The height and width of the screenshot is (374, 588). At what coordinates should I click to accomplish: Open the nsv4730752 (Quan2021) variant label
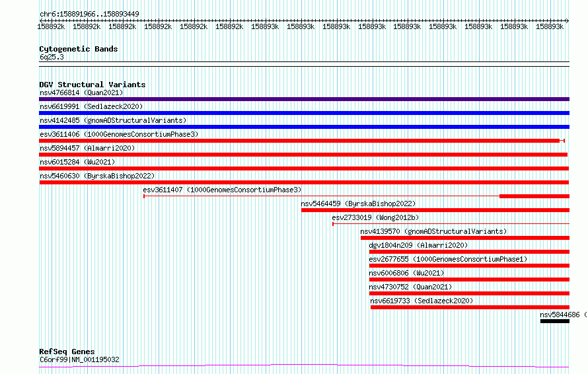tap(410, 287)
